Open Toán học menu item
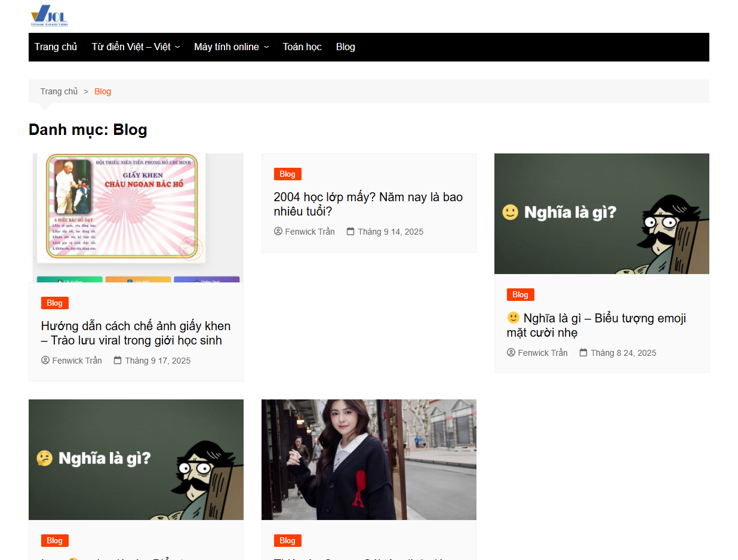The width and height of the screenshot is (738, 560). point(302,47)
